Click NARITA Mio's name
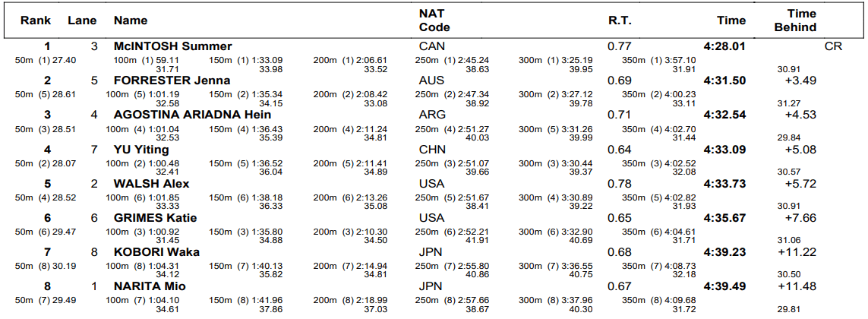This screenshot has height=319, width=868. (150, 287)
